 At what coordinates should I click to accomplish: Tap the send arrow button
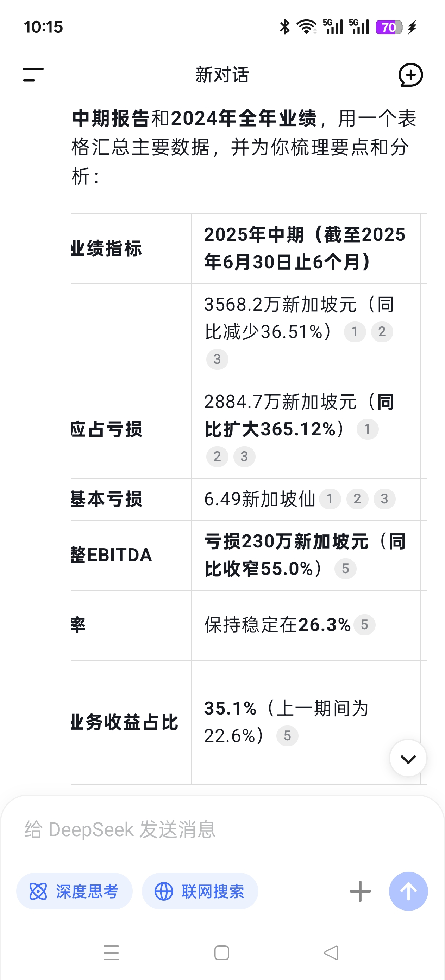pos(408,891)
